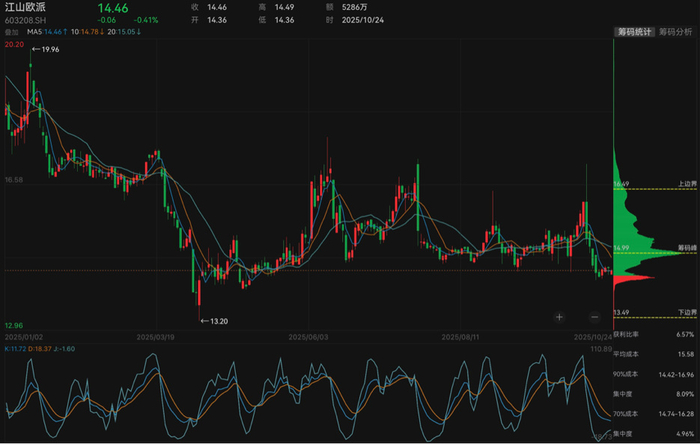Click the 2025/10/24 date axis label
Image resolution: width=700 pixels, height=444 pixels.
click(x=591, y=337)
